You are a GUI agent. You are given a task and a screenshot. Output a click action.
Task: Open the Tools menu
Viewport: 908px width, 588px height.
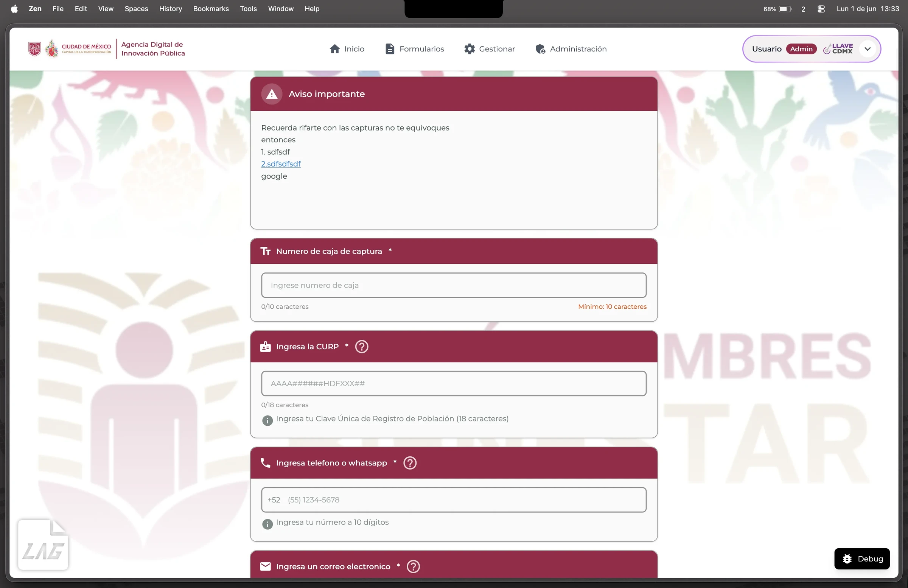coord(248,8)
